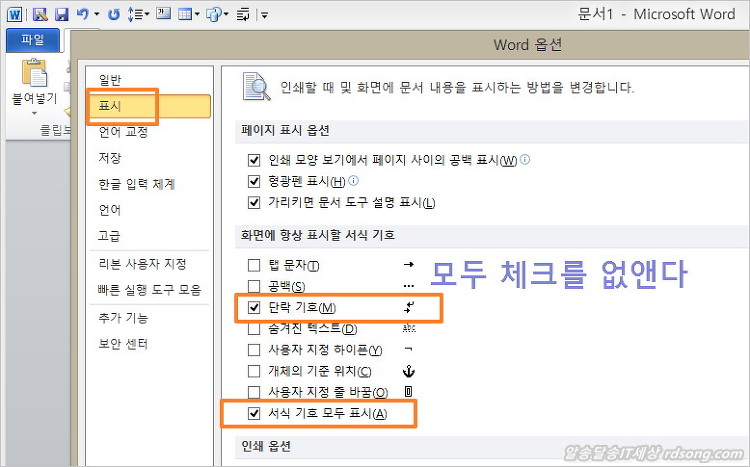Toggle 가리키면 문서 도구 설명 표시 checkbox
The height and width of the screenshot is (467, 750).
coord(254,202)
